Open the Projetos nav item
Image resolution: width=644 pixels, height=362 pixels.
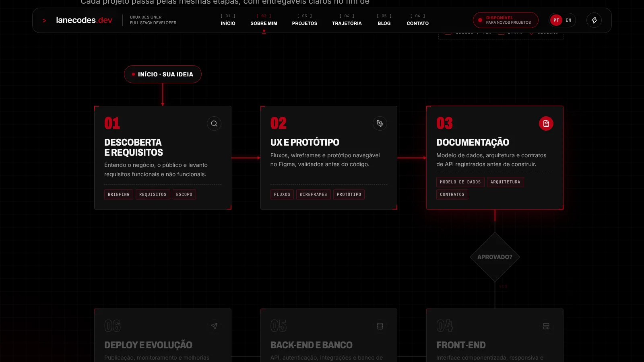point(305,20)
